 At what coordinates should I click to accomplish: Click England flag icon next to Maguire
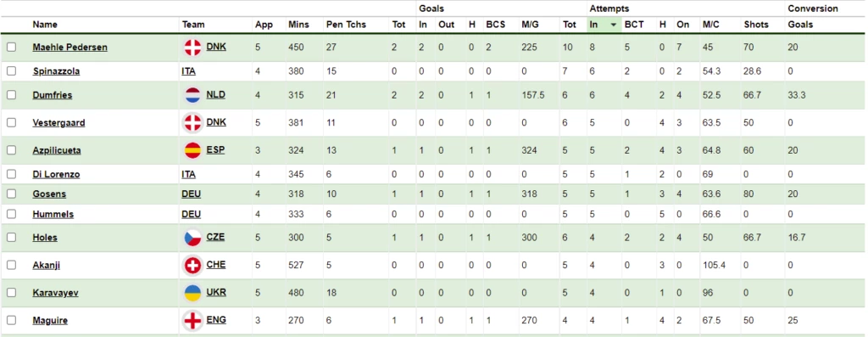[192, 321]
